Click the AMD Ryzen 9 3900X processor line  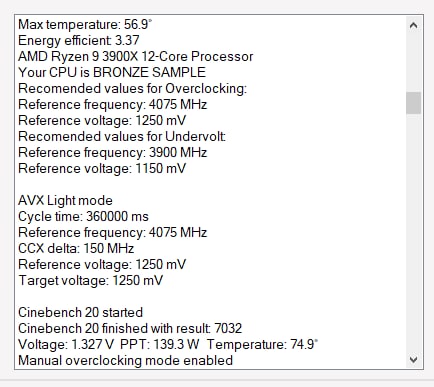tap(136, 56)
